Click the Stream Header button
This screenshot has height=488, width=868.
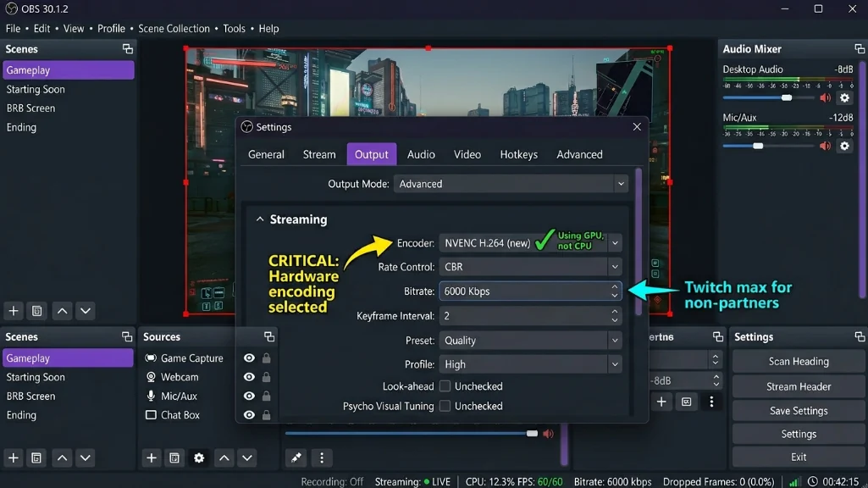coord(799,386)
